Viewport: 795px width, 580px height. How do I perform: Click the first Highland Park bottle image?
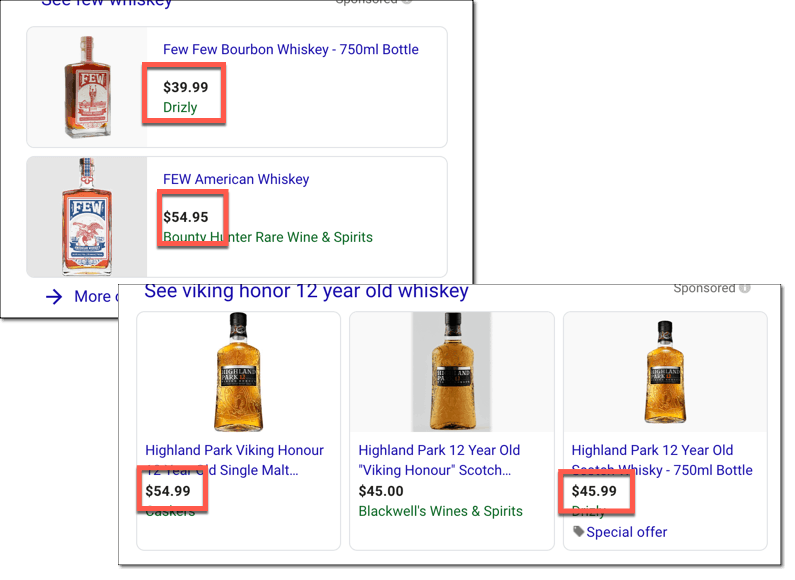238,372
